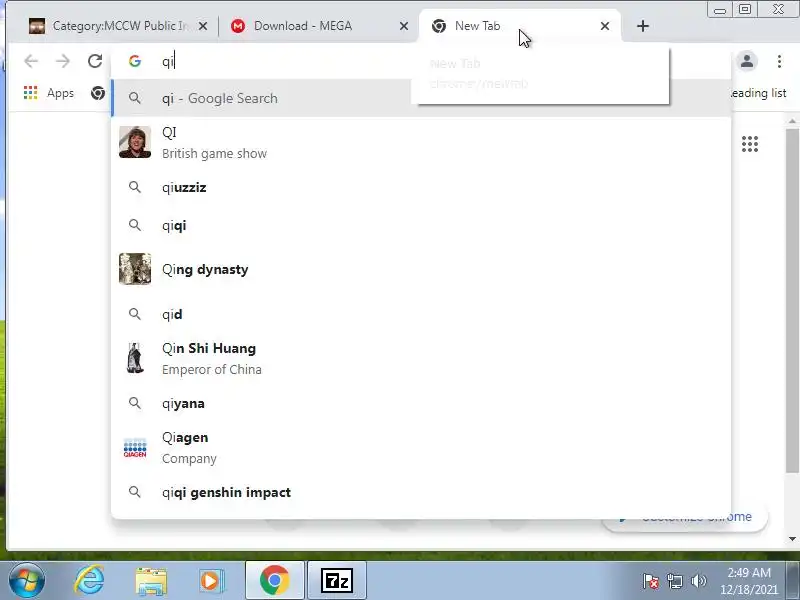Click the taskbar clock showing 2:49 AM
This screenshot has height=600, width=800.
pyautogui.click(x=749, y=581)
